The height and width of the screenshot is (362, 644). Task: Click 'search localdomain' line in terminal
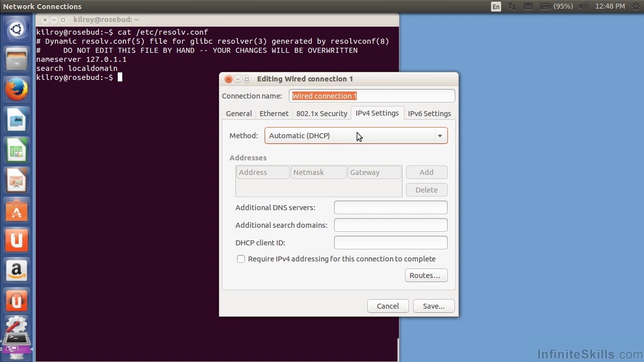click(x=76, y=68)
